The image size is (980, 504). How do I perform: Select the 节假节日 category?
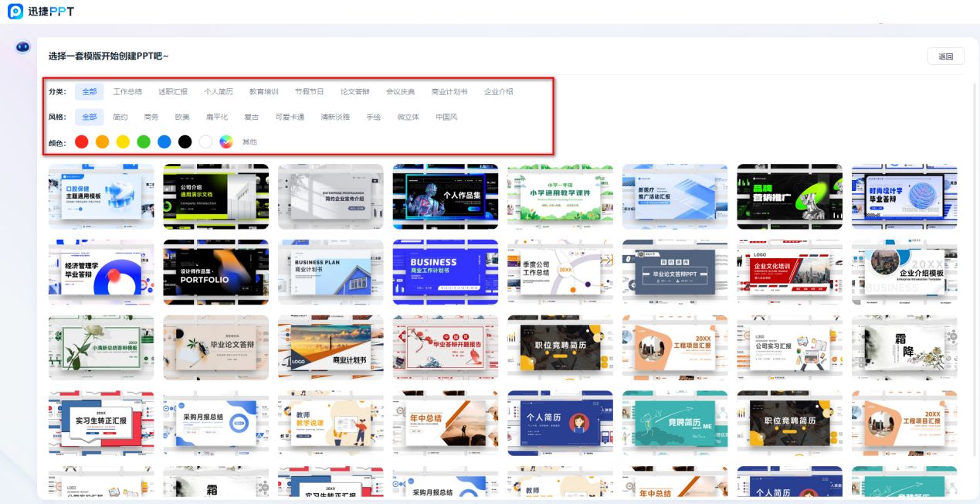310,91
